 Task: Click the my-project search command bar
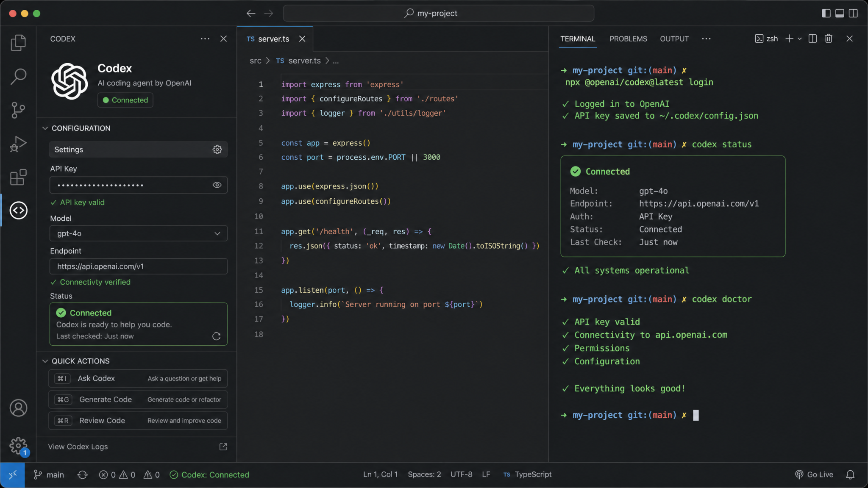[438, 13]
